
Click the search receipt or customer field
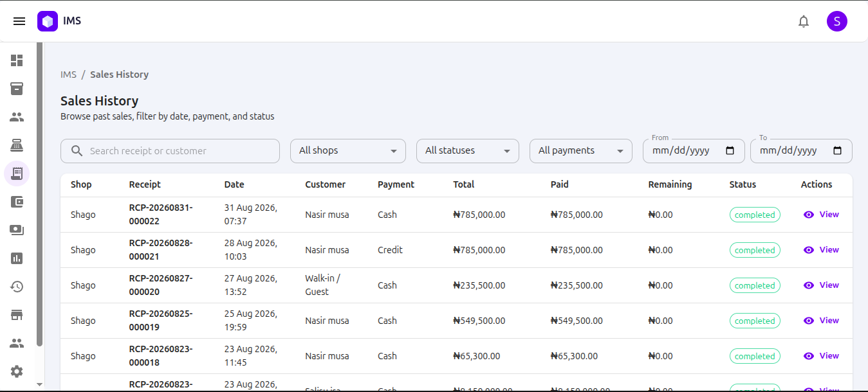170,151
